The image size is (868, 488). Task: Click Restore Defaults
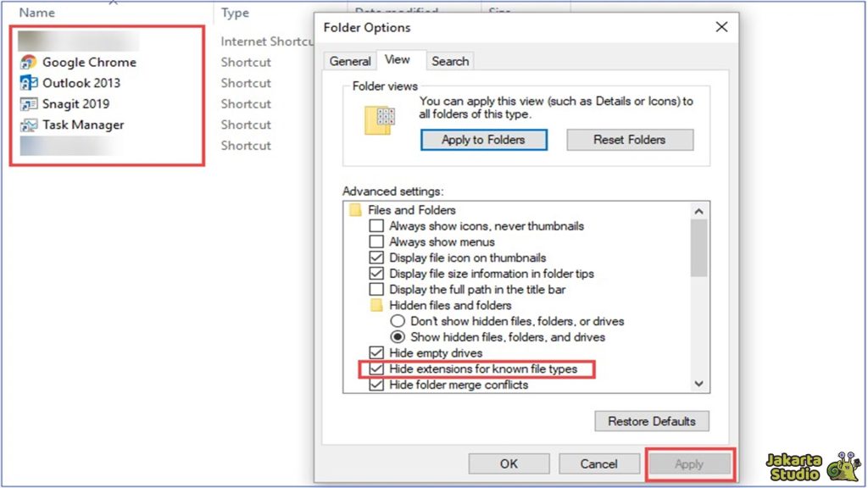click(x=651, y=421)
